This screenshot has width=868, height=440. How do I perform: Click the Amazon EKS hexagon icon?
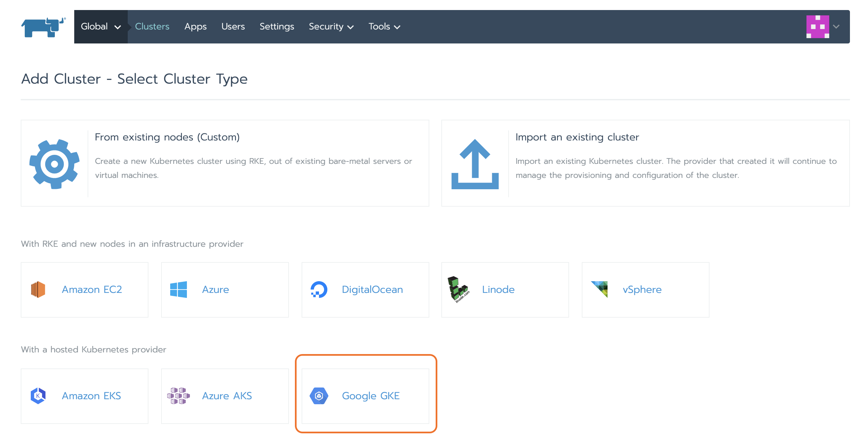(38, 396)
